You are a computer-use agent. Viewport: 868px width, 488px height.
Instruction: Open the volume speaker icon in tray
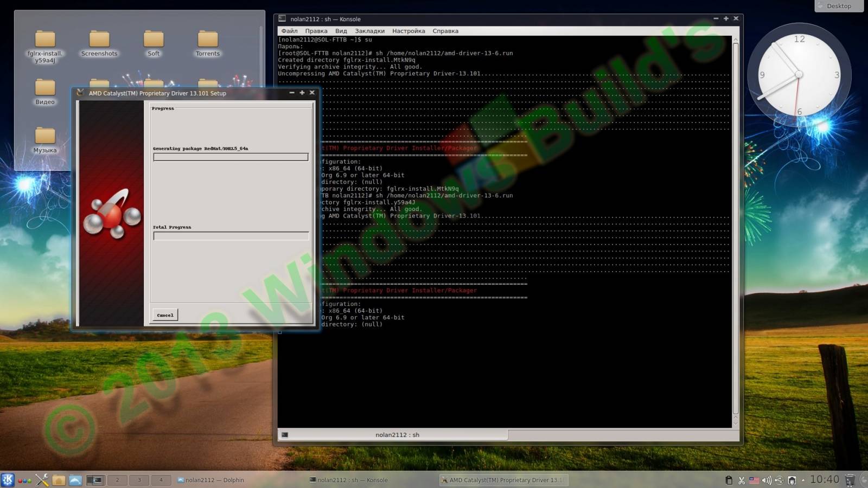coord(767,480)
